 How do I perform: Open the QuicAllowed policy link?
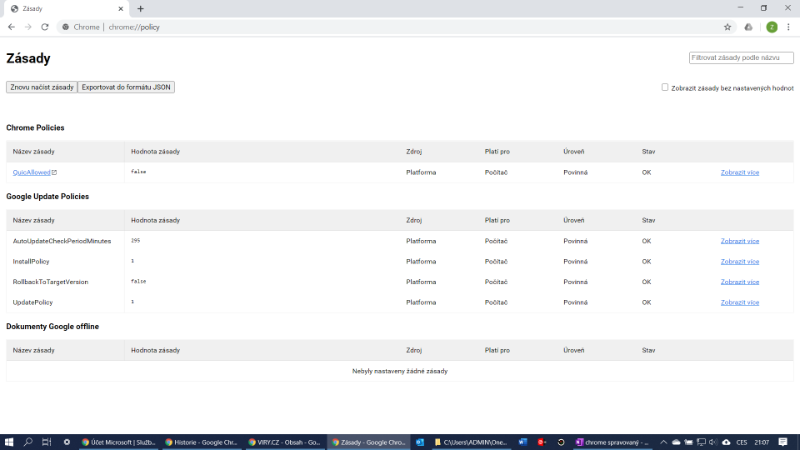(31, 172)
